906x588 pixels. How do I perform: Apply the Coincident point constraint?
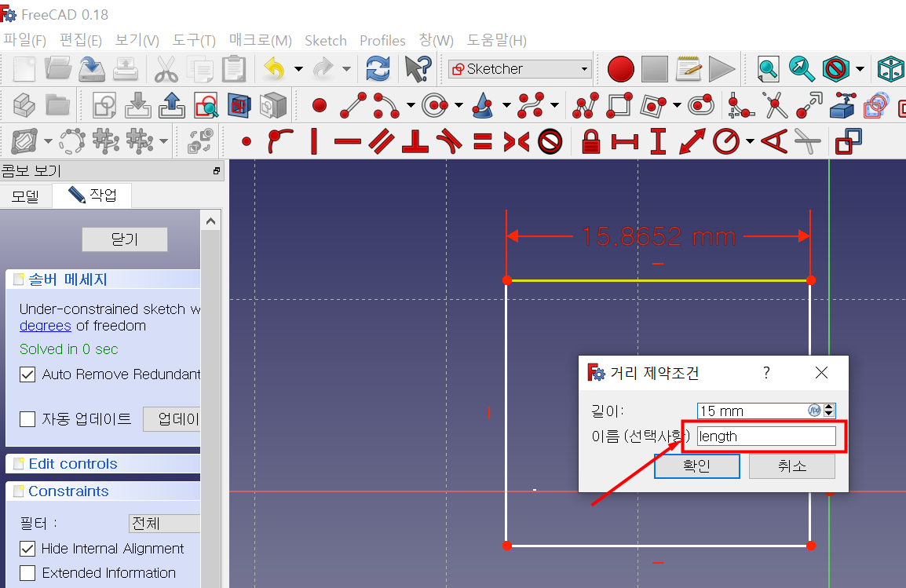click(247, 141)
